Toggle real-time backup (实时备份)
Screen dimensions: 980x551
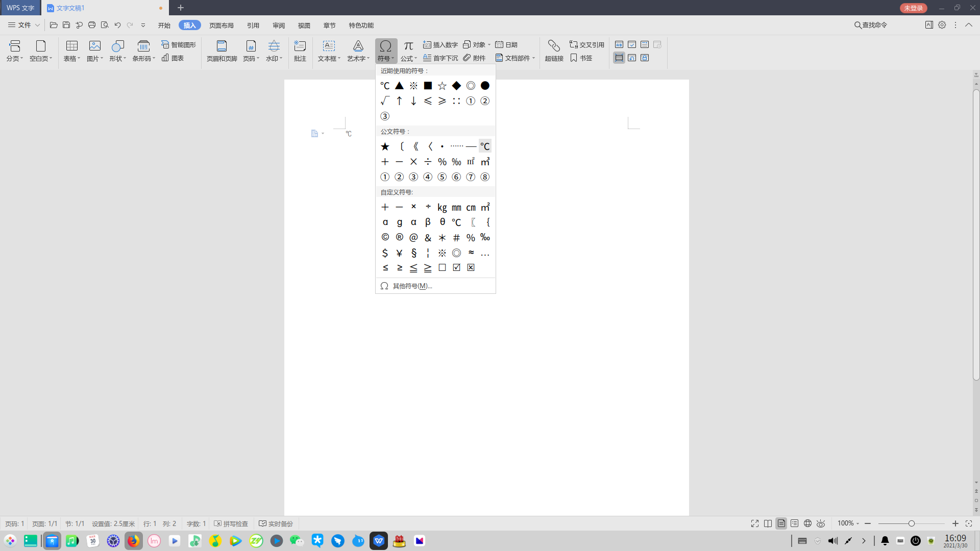(276, 523)
